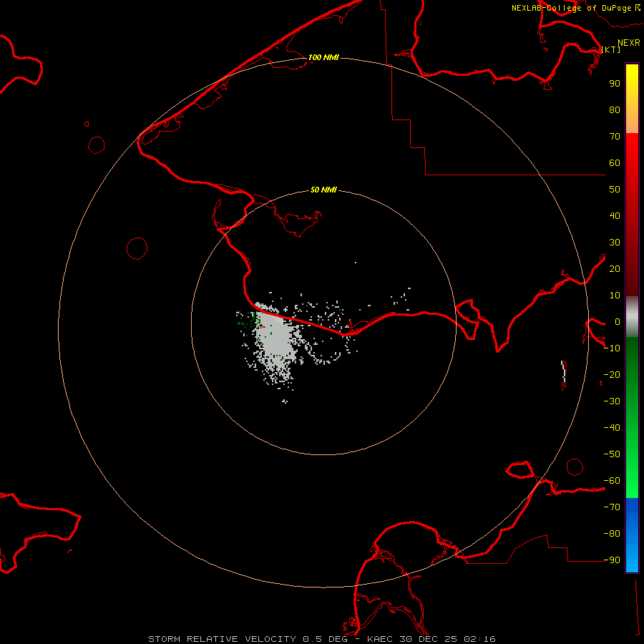Click the dark red echo streak near the eastern ring edge
Image resolution: width=644 pixels, height=644 pixels.
(564, 375)
